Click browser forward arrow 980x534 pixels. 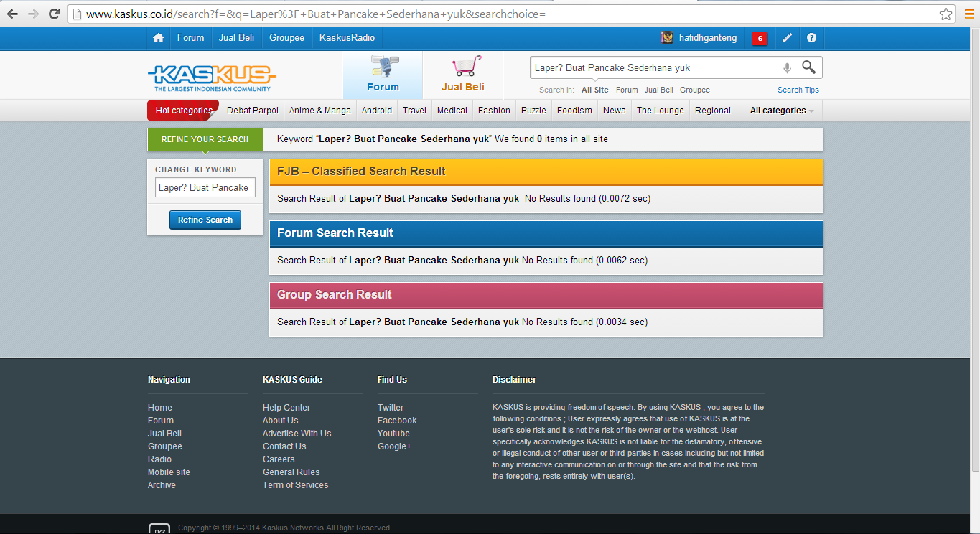[x=33, y=14]
